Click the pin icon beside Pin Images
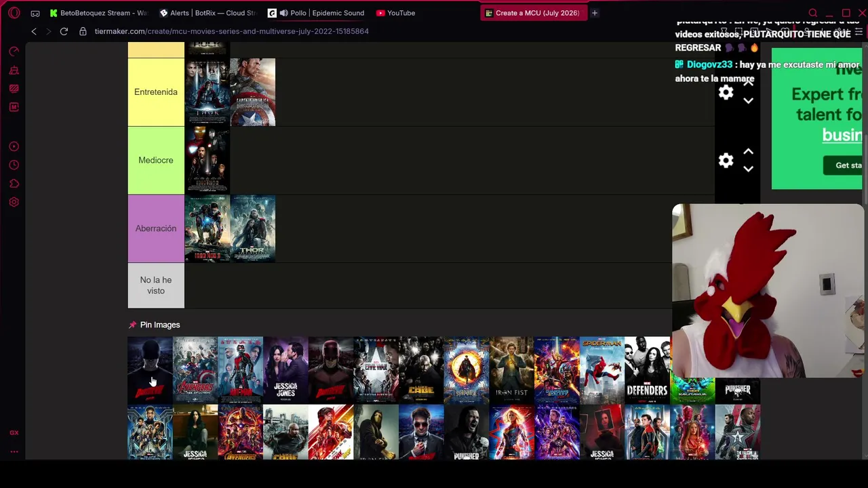This screenshot has height=488, width=868. coord(132,325)
